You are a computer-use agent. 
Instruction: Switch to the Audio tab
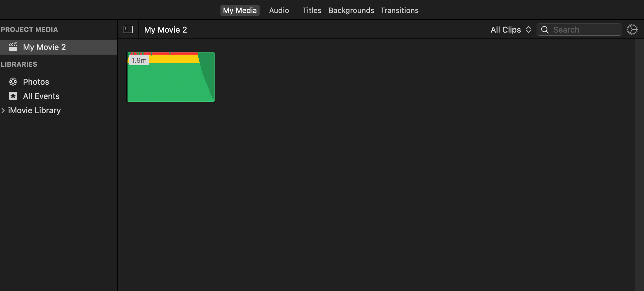(279, 10)
